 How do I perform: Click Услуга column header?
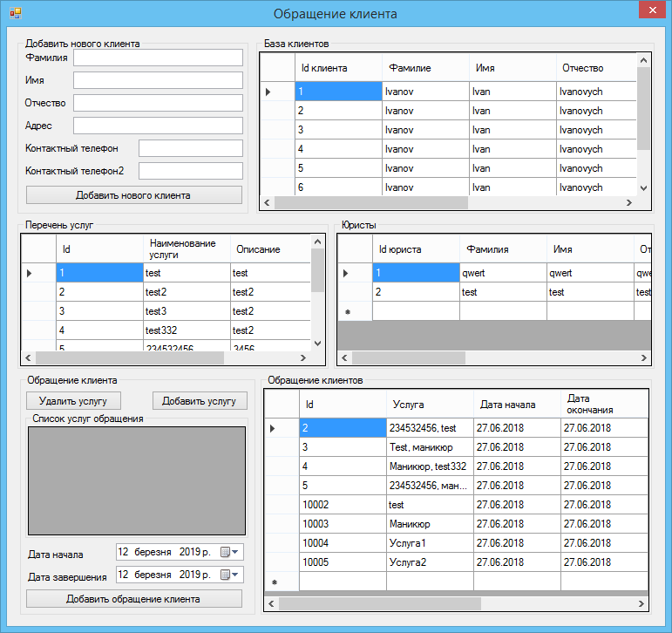tap(430, 404)
